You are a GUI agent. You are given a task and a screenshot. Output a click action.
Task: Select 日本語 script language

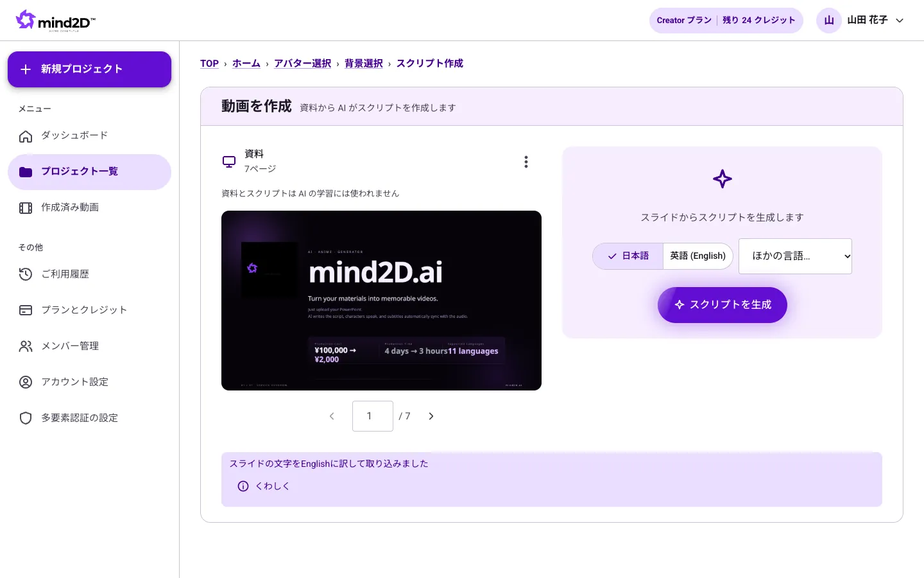pos(628,256)
